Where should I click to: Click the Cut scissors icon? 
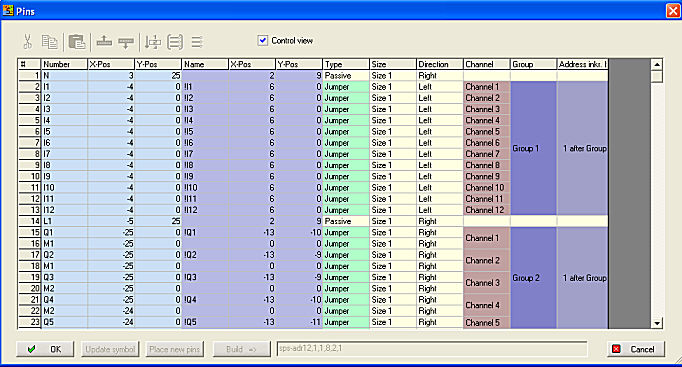tap(27, 42)
